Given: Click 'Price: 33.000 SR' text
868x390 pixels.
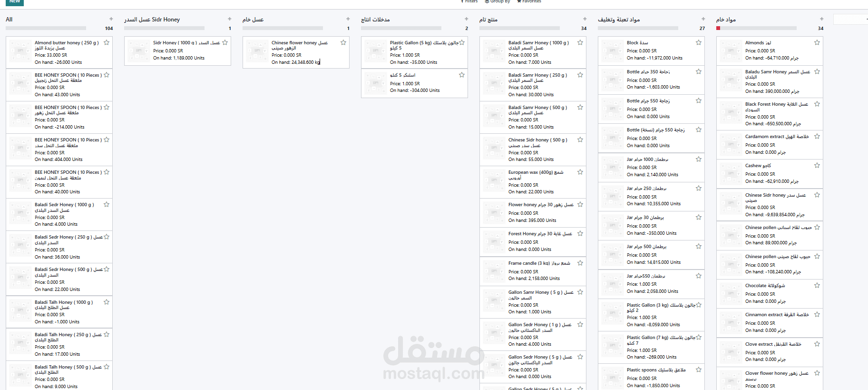Looking at the screenshot, I should pyautogui.click(x=51, y=55).
